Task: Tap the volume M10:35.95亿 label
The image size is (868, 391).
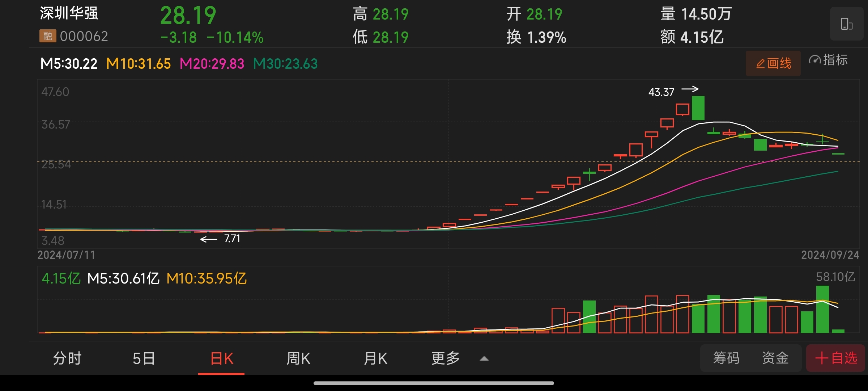Action: pos(207,278)
